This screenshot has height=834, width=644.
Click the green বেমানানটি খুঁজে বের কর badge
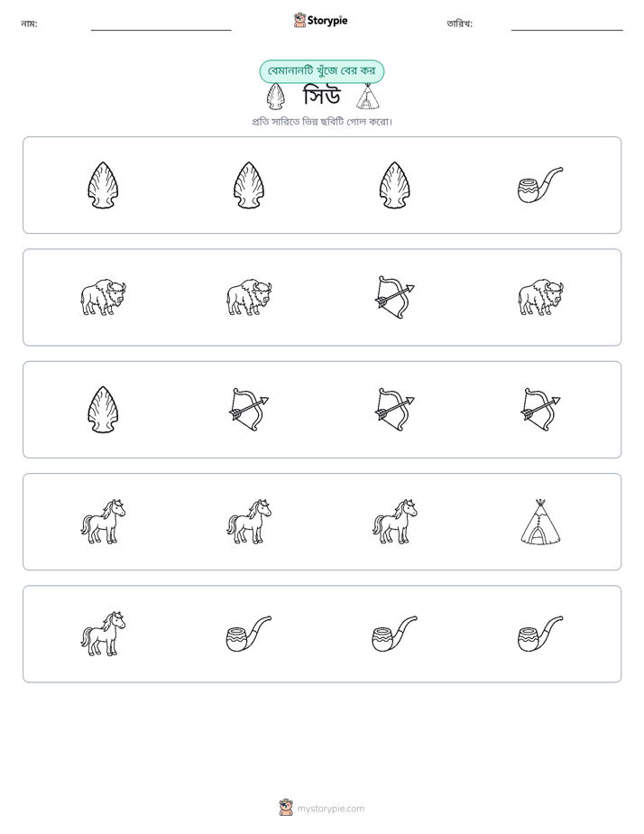point(321,71)
